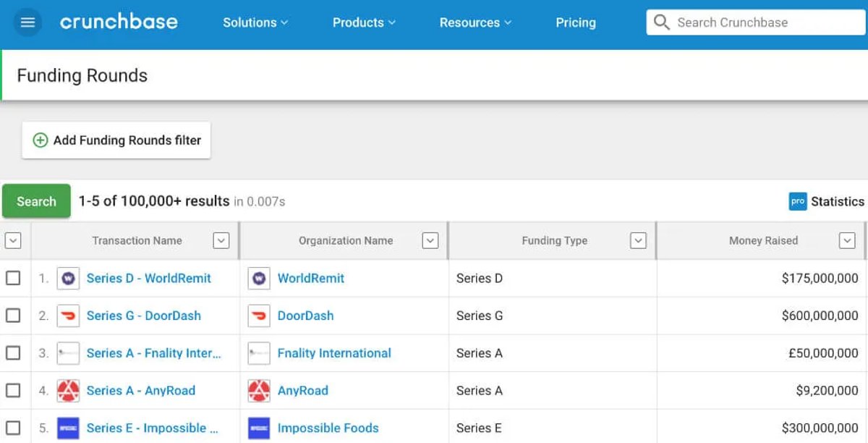
Task: Click Impossible Foods logo in Transaction Name column
Action: (68, 428)
